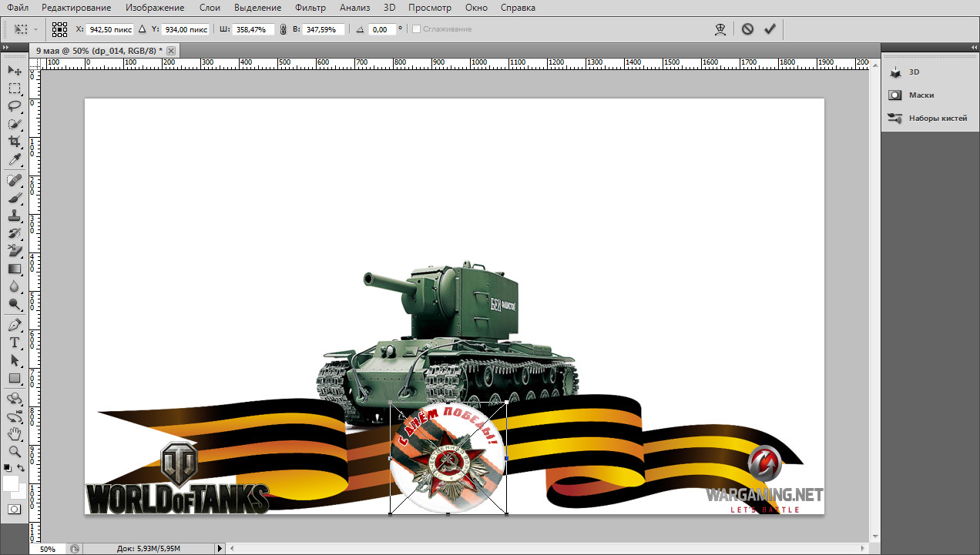The height and width of the screenshot is (555, 980).
Task: Open the Фильтр menu
Action: pos(310,8)
